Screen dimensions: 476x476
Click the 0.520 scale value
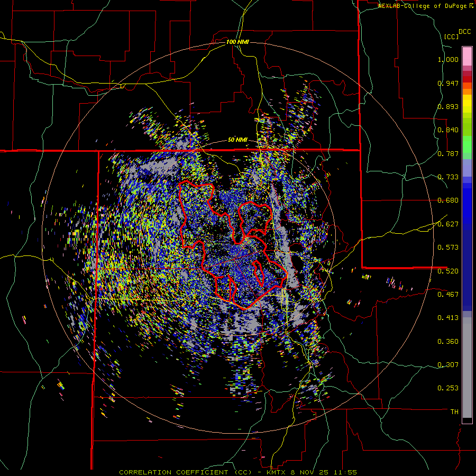pyautogui.click(x=448, y=271)
